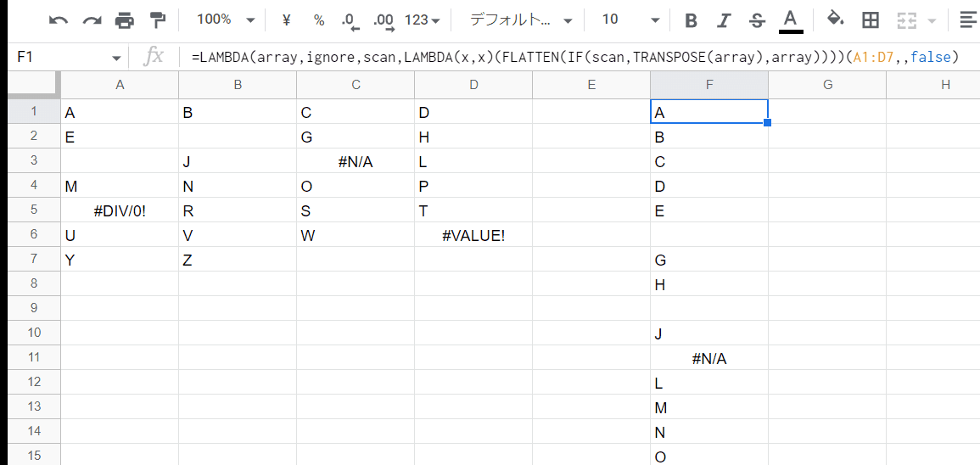Toggle Strikethrough formatting
980x465 pixels.
tap(757, 20)
